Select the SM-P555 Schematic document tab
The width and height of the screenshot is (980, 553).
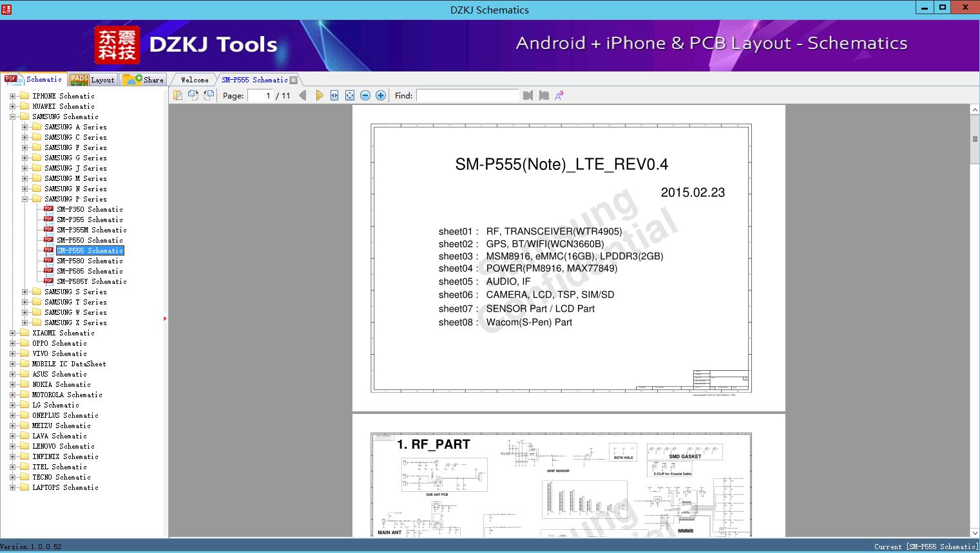coord(255,80)
